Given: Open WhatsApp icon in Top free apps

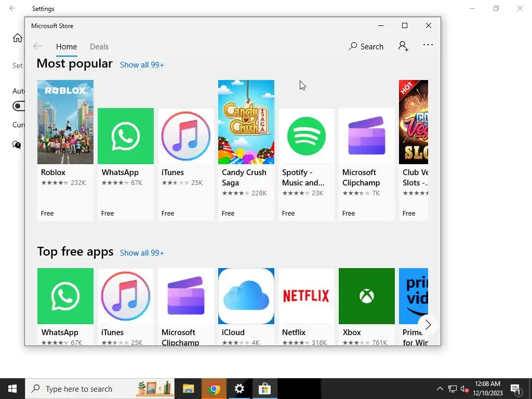Looking at the screenshot, I should pyautogui.click(x=65, y=296).
